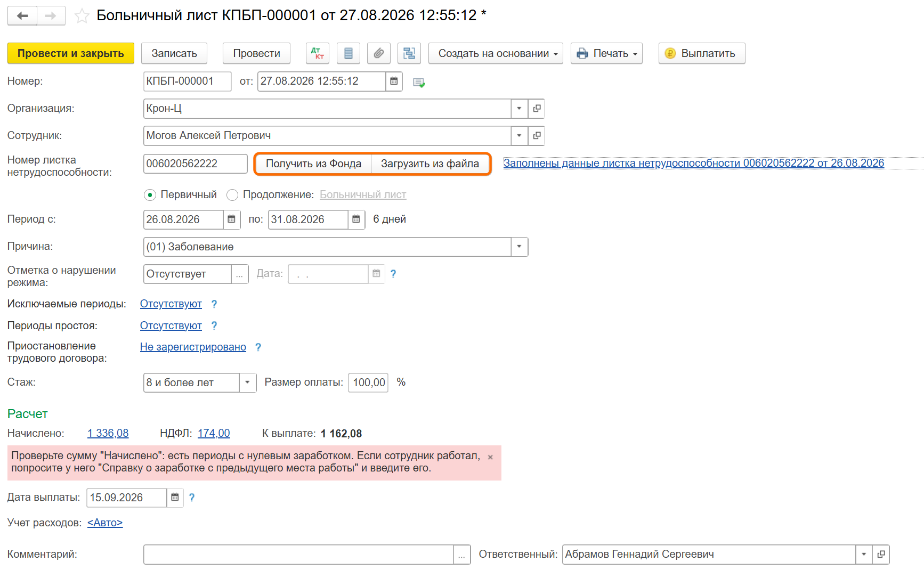
Task: Open the document register records list icon
Action: 348,53
